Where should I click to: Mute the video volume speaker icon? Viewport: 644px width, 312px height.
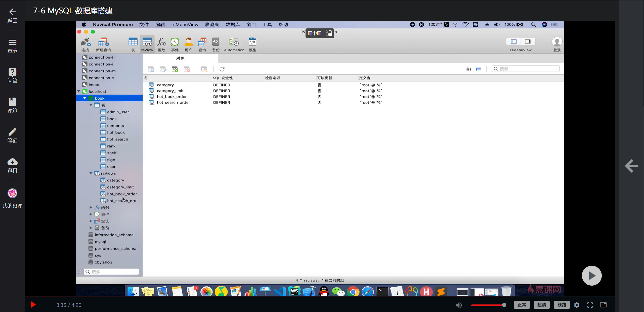coord(459,305)
